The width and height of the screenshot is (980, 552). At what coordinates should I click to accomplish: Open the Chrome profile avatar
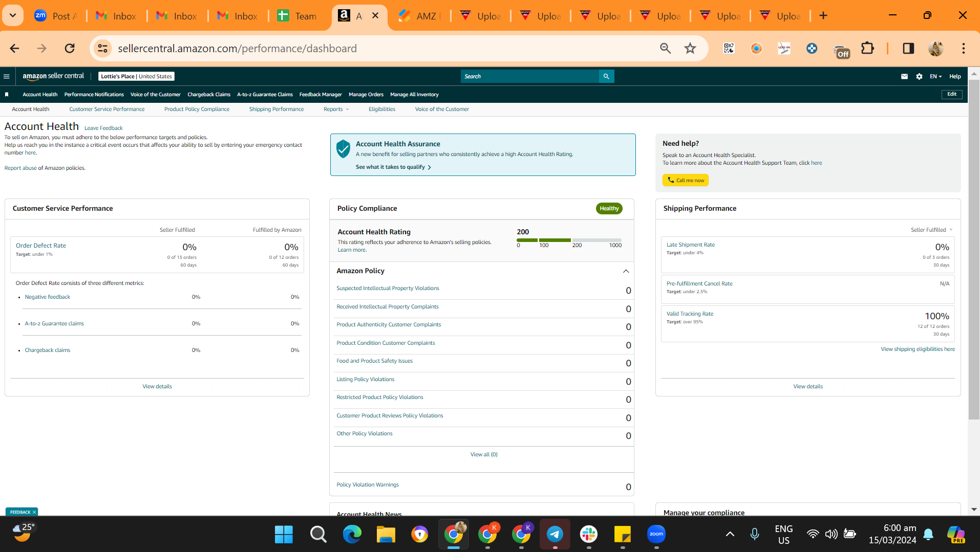tap(936, 48)
